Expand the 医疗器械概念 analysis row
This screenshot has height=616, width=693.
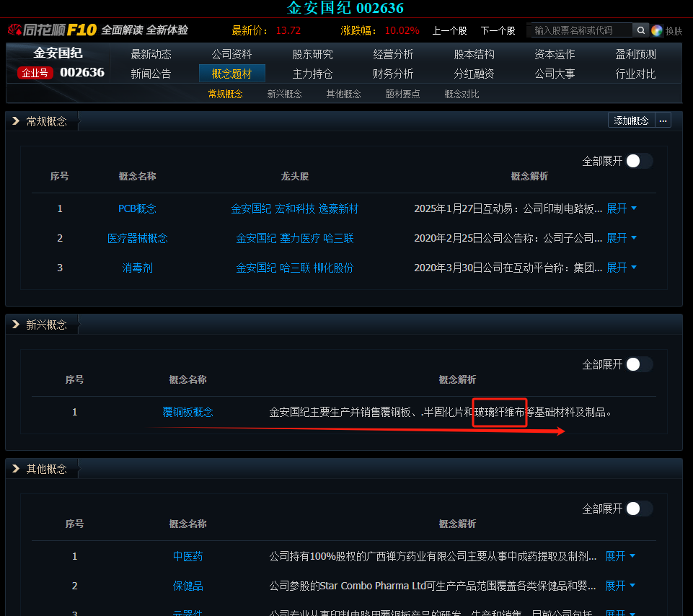(x=622, y=238)
